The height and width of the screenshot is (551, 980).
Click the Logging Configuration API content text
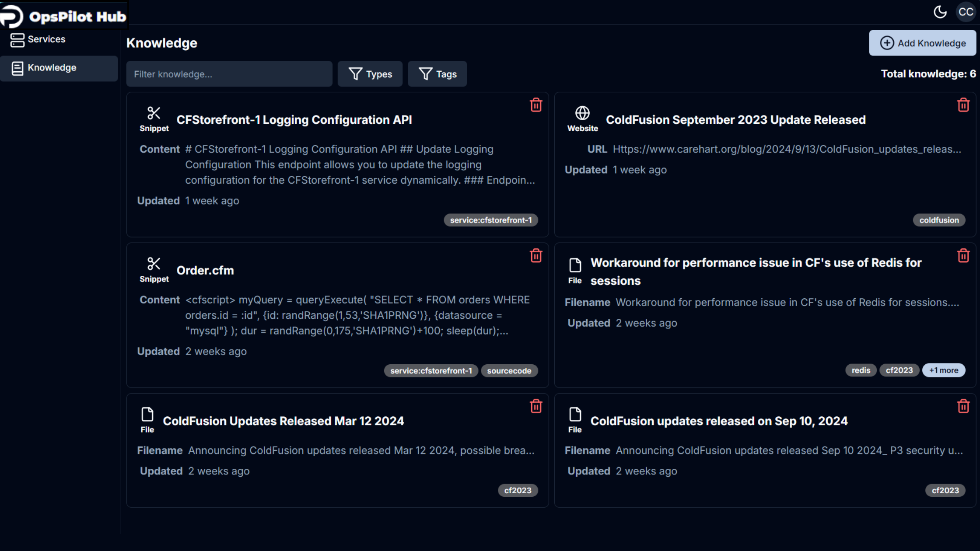[360, 165]
